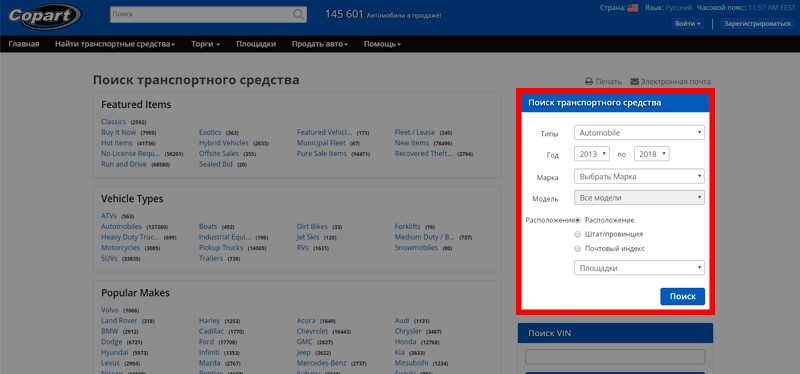Viewport: 800px width, 374px height.
Task: Click the Зарегистрироваться button
Action: pos(758,23)
